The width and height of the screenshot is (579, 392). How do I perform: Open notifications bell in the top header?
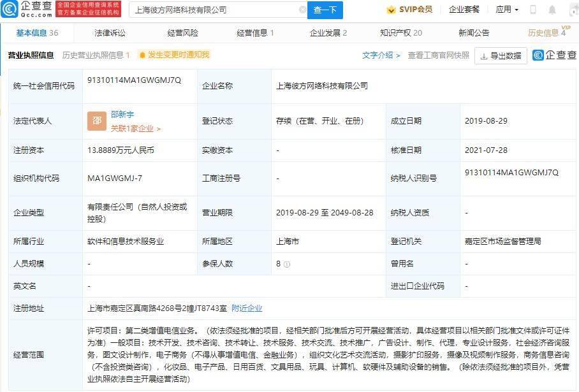[552, 10]
